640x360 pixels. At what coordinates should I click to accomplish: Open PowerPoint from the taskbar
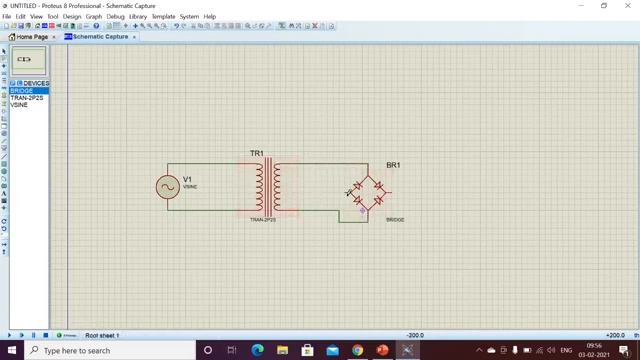382,350
